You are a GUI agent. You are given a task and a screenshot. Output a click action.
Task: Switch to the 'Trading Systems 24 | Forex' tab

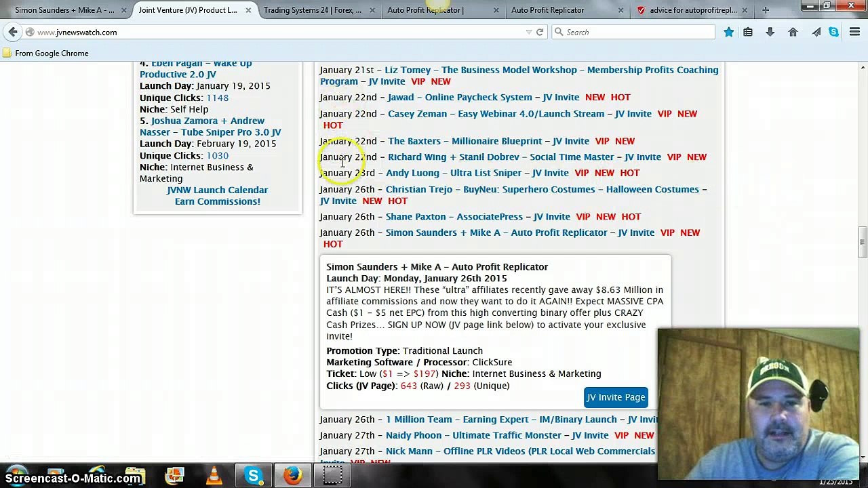[x=313, y=10]
